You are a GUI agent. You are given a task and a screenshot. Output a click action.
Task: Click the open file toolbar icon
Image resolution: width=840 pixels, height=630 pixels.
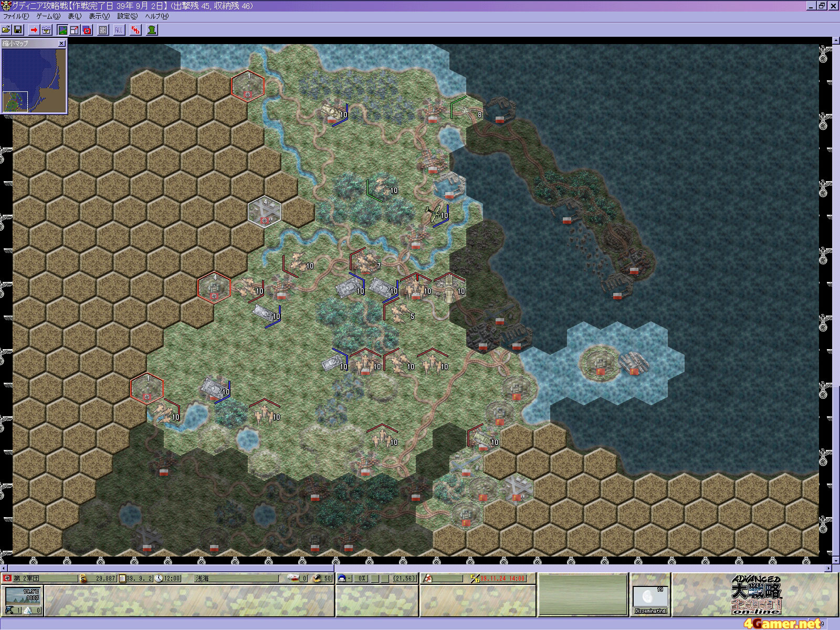pos(6,30)
